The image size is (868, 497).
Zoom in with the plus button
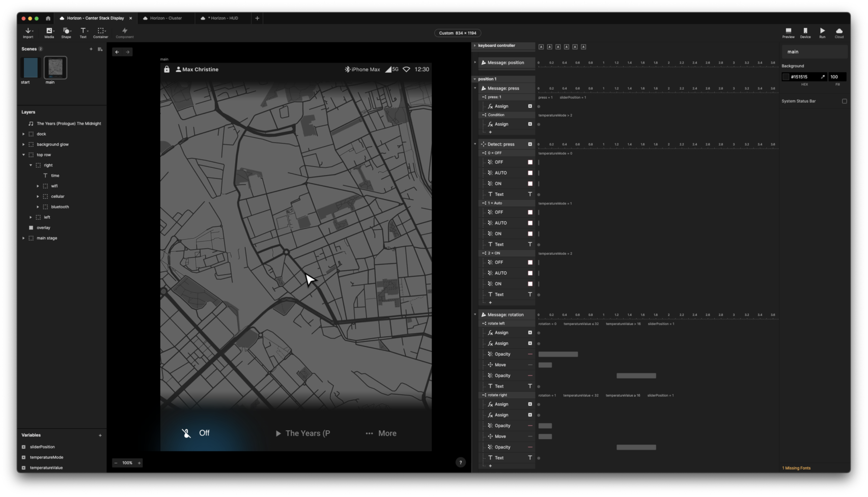point(139,463)
